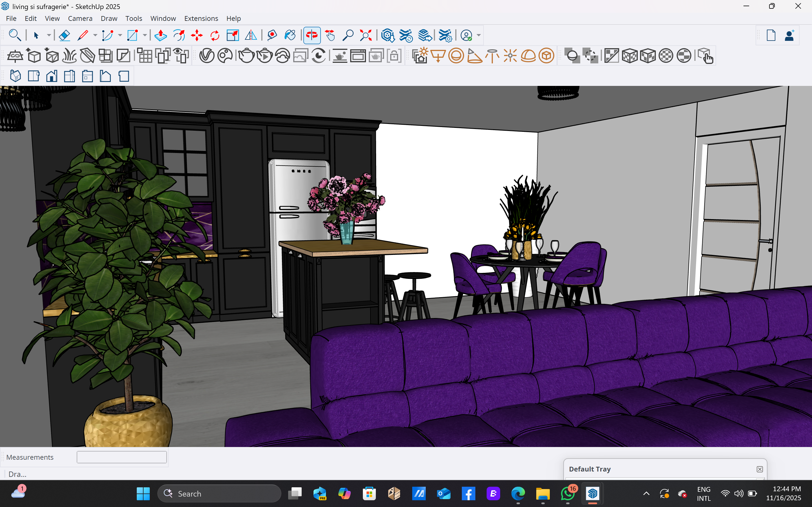This screenshot has width=812, height=507.
Task: Add a V-Ray sphere light
Action: [456, 56]
